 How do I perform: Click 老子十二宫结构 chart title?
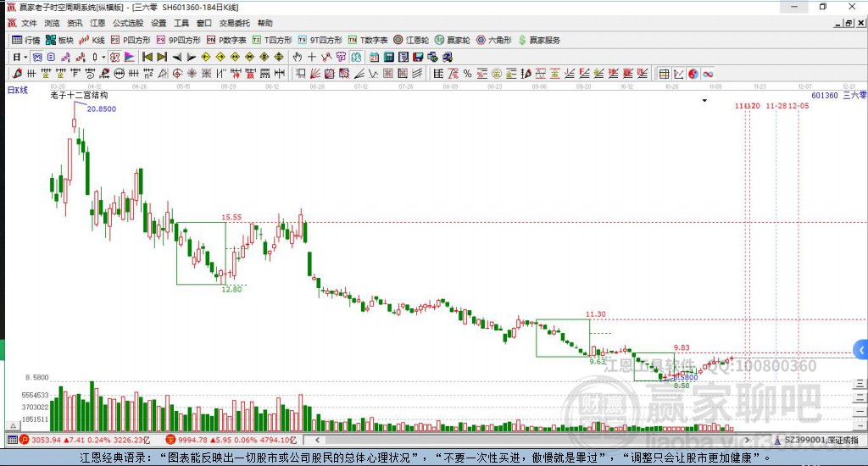click(79, 95)
